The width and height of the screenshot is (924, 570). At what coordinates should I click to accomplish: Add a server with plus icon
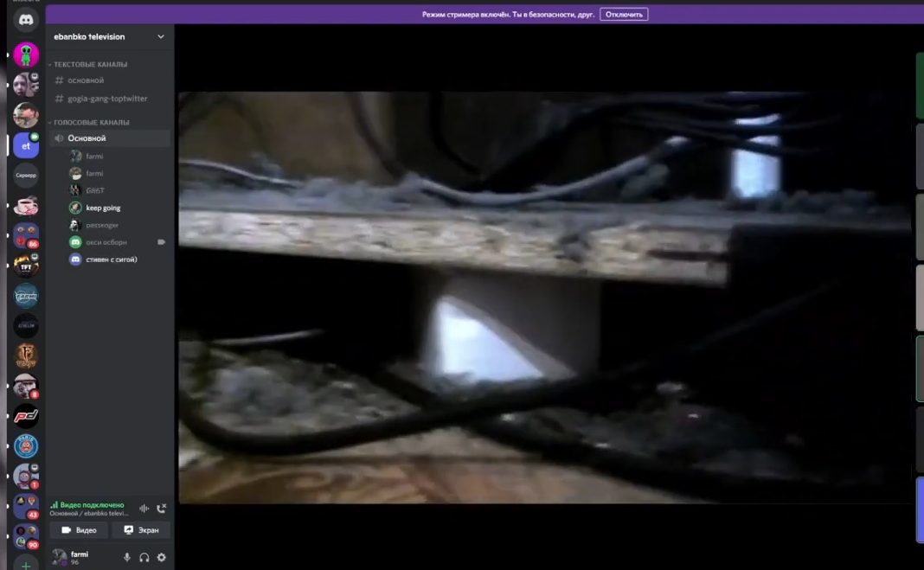[26, 565]
